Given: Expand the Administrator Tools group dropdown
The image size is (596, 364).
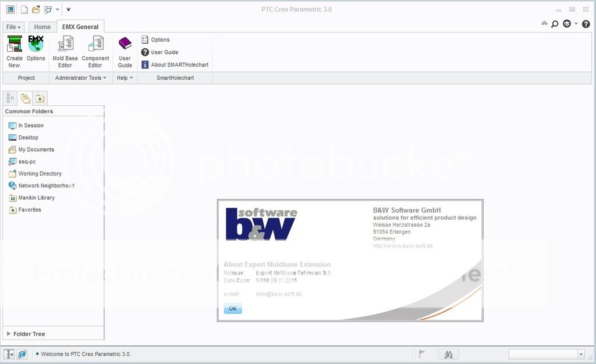Looking at the screenshot, I should click(81, 78).
